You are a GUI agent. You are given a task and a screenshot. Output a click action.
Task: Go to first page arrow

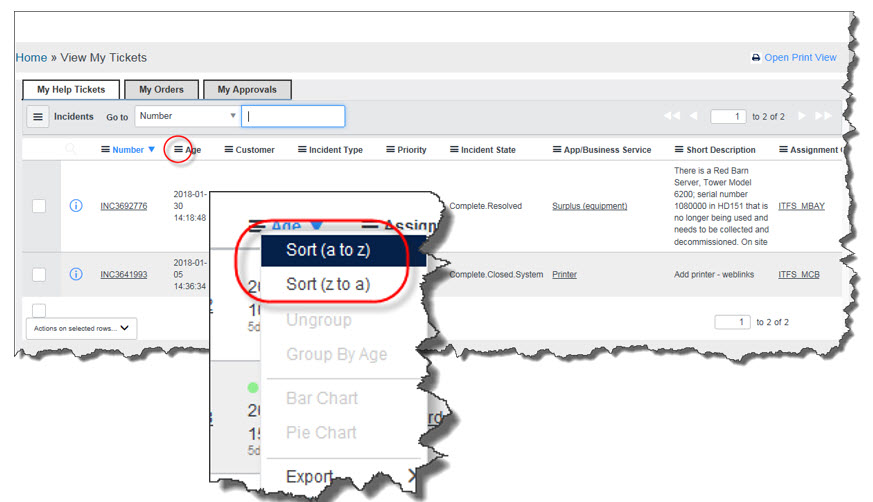pos(671,116)
